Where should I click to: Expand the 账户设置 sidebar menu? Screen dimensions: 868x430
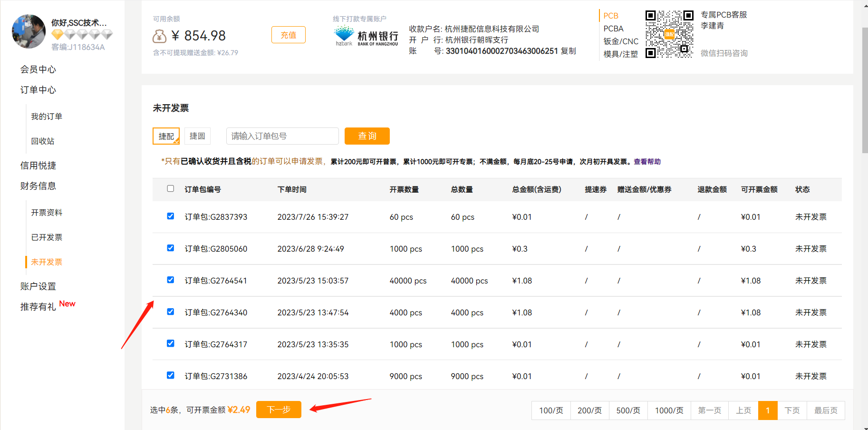(x=38, y=286)
